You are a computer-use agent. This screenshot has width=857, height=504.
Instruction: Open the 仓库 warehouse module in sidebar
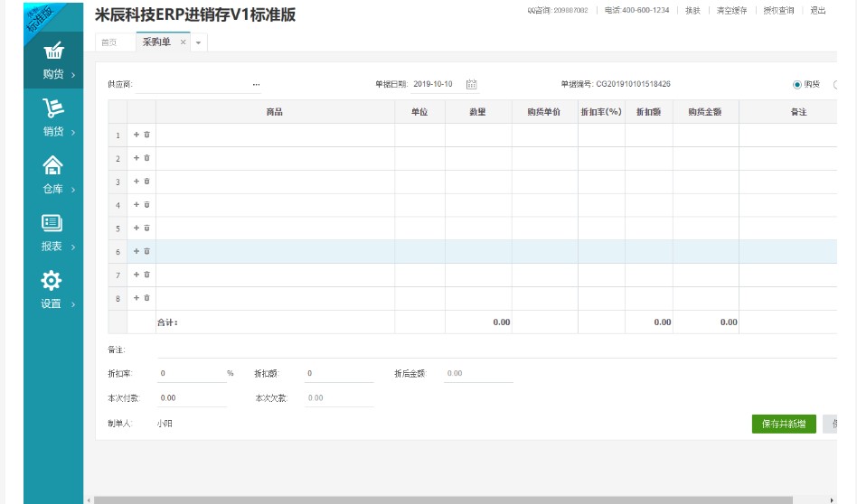53,174
